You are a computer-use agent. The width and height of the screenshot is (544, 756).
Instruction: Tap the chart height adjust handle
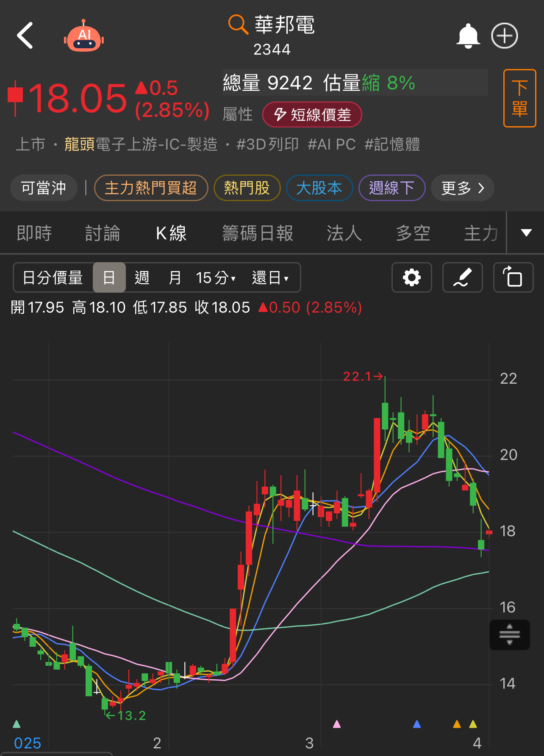[510, 634]
